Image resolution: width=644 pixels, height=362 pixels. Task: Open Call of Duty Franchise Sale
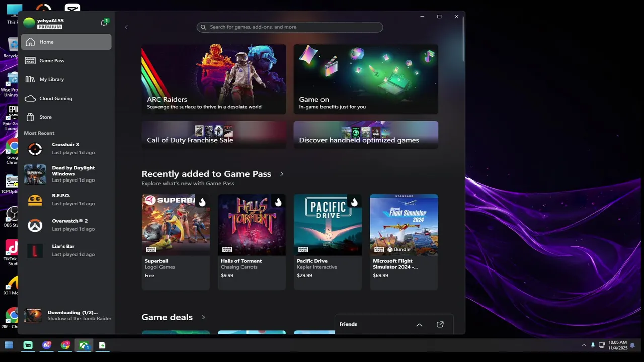pyautogui.click(x=214, y=135)
